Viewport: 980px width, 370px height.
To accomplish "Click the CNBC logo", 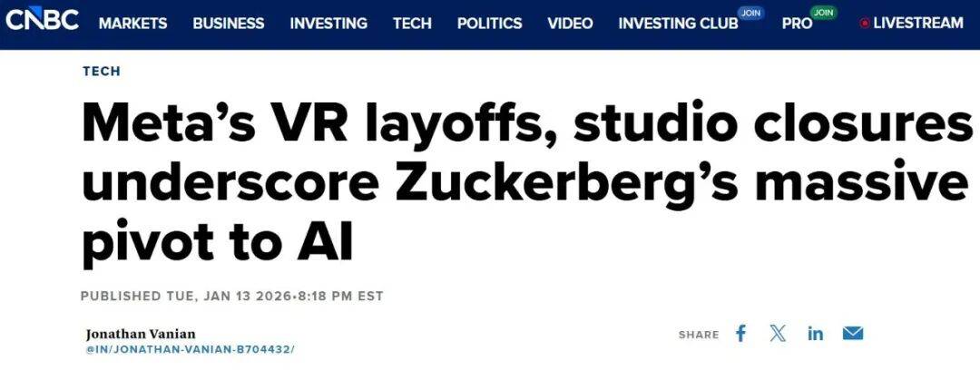I will pos(42,20).
